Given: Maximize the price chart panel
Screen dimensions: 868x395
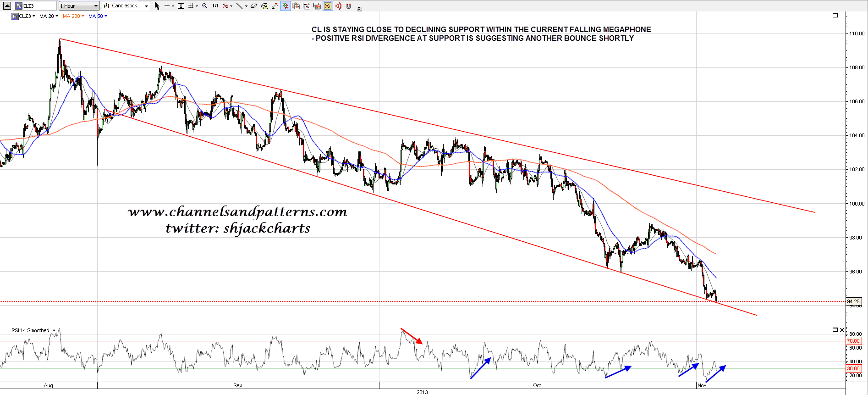Looking at the screenshot, I should pyautogui.click(x=835, y=16).
